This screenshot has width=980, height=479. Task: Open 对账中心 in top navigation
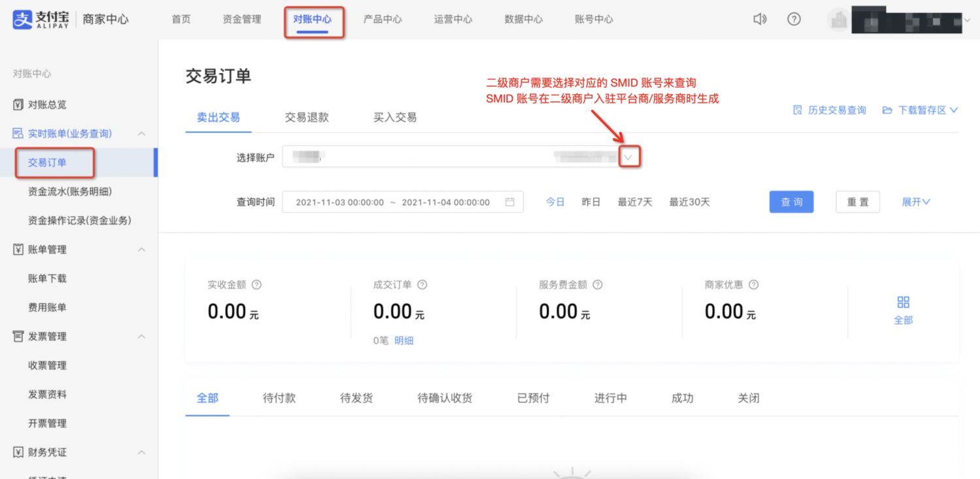click(x=312, y=20)
